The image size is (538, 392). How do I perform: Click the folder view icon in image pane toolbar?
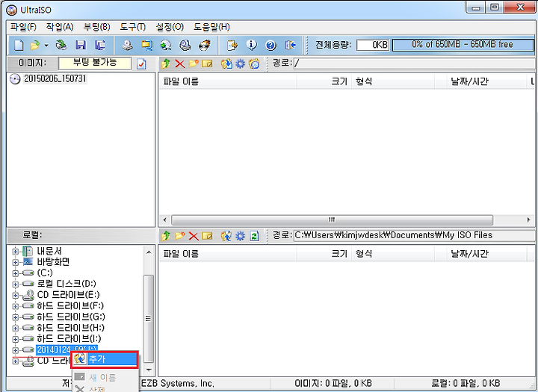[x=254, y=63]
